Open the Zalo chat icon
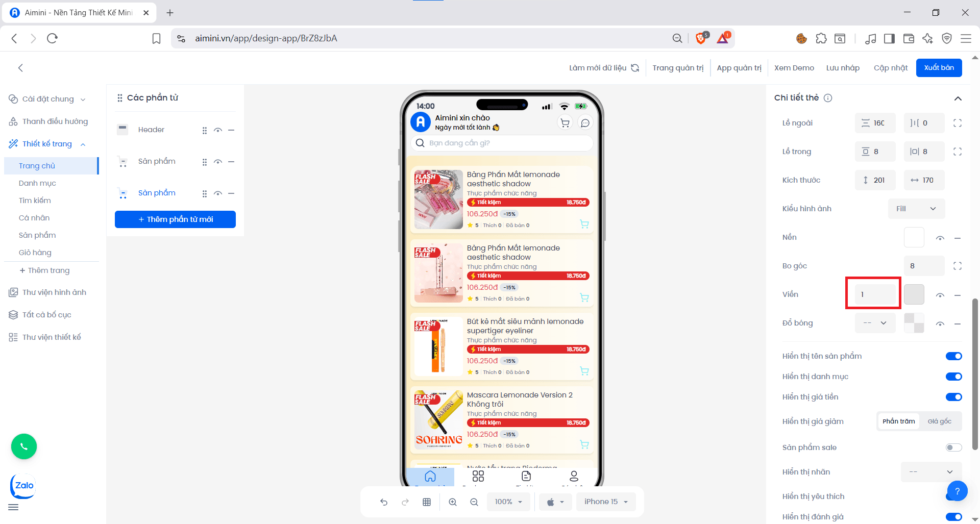This screenshot has height=524, width=980. point(23,485)
